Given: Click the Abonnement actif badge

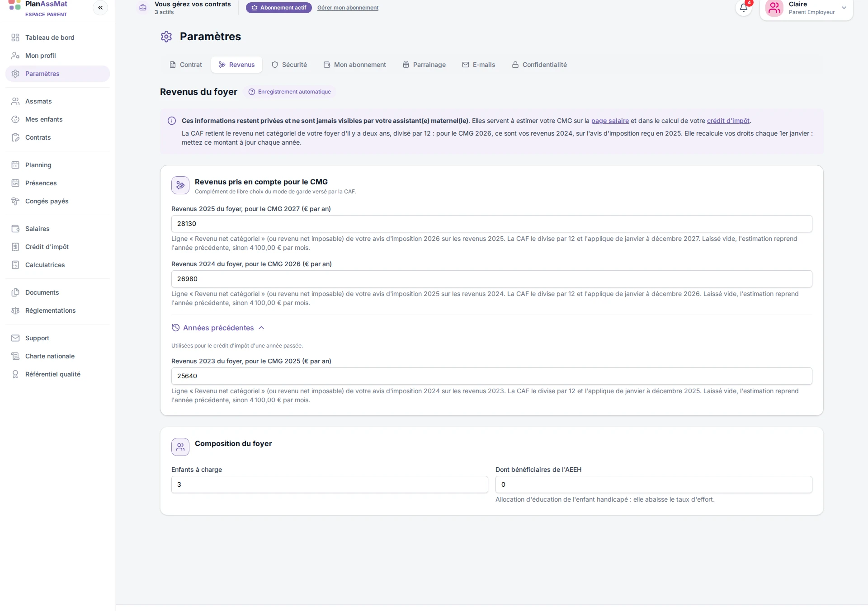Looking at the screenshot, I should click(x=279, y=8).
